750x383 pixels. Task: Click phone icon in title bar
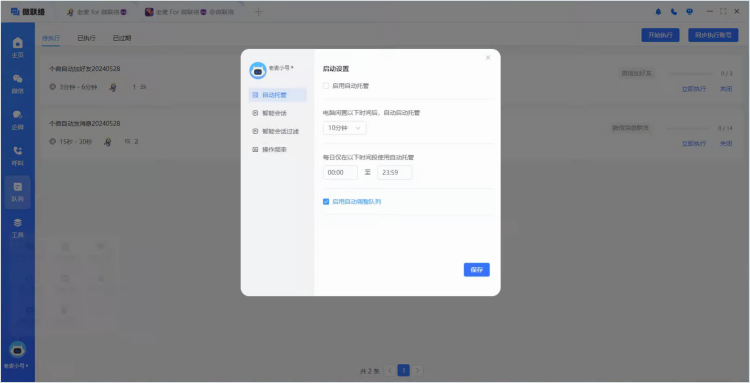point(674,12)
